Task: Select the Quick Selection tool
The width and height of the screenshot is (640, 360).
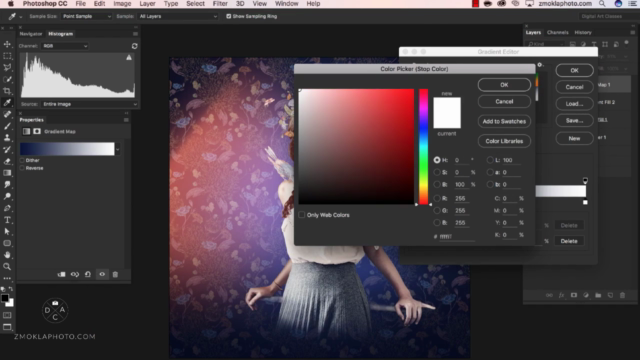Action: tap(7, 79)
